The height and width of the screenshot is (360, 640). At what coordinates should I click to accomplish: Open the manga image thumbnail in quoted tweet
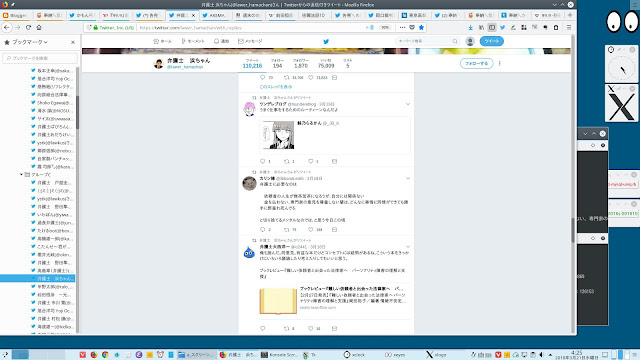pos(278,136)
